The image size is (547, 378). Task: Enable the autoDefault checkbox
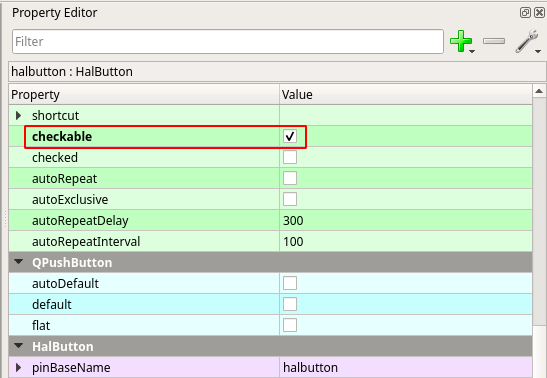[x=290, y=283]
